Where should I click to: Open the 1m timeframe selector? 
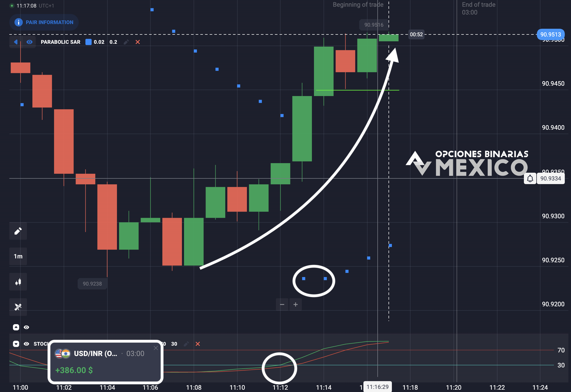[x=18, y=256]
